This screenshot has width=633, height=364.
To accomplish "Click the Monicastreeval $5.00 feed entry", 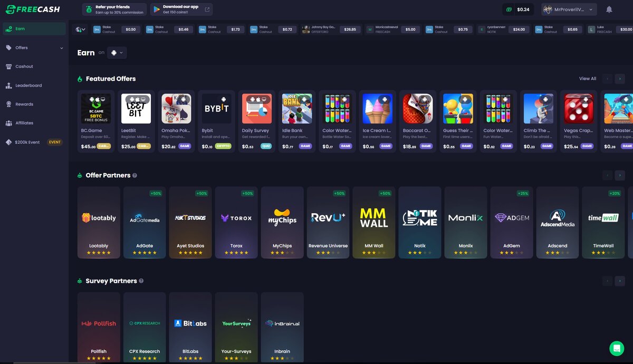I will pos(394,30).
